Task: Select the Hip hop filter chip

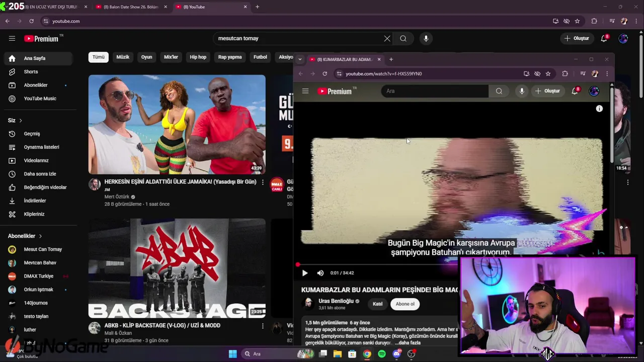Action: pos(198,57)
